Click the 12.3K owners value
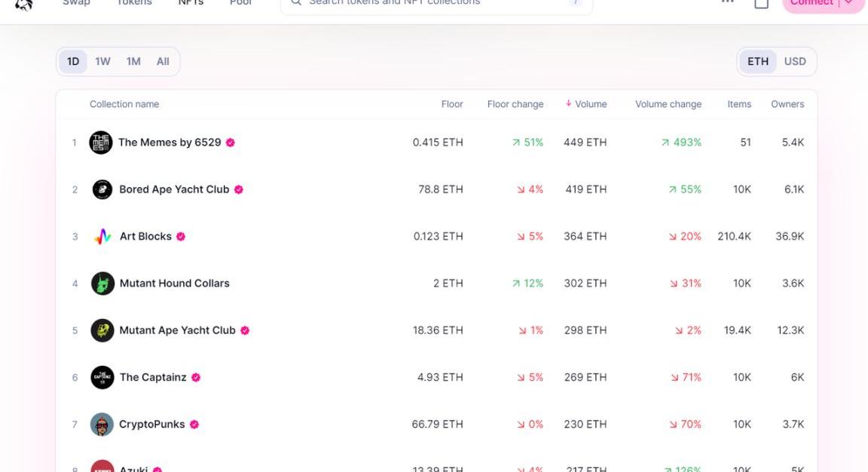The image size is (868, 472). 790,330
